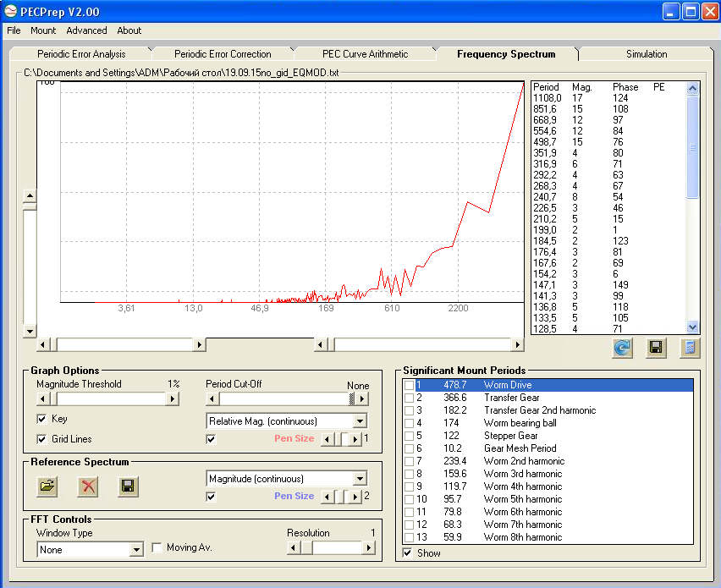The height and width of the screenshot is (588, 721).
Task: Select the Worm 5th harmonic row
Action: (x=548, y=499)
